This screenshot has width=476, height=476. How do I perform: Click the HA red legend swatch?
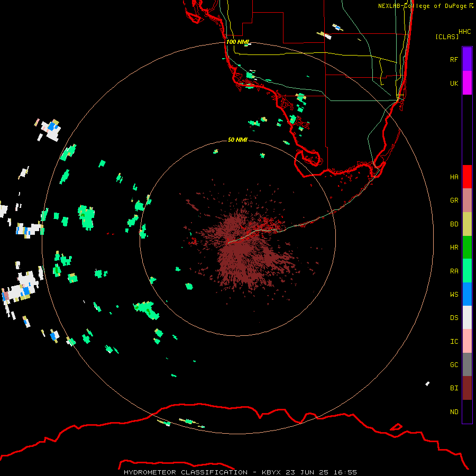pos(467,177)
